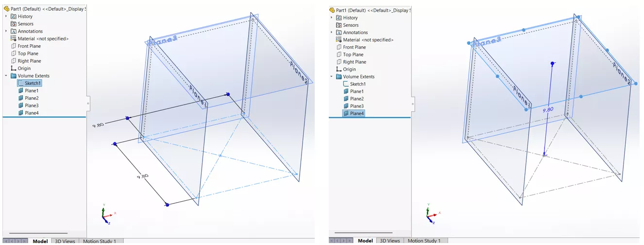The width and height of the screenshot is (644, 245).
Task: Click the Part1 root icon in right screenshot
Action: [332, 10]
